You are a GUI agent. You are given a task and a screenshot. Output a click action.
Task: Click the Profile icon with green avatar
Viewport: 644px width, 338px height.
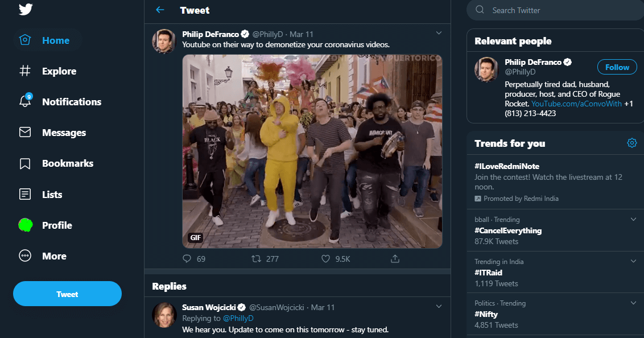point(25,225)
